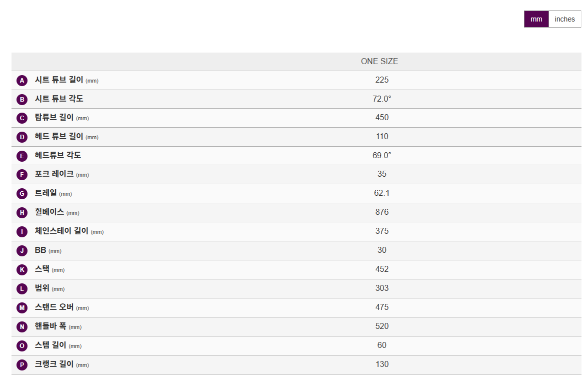Select the C marker icon for 탑튜브 길이
588x384 pixels.
pos(22,118)
